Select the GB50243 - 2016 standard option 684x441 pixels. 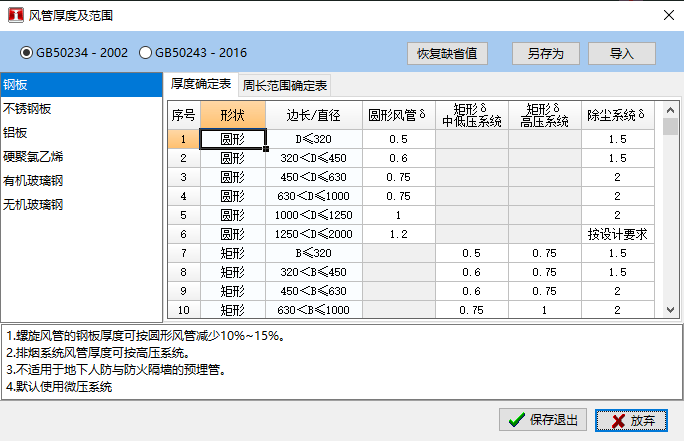[x=146, y=52]
